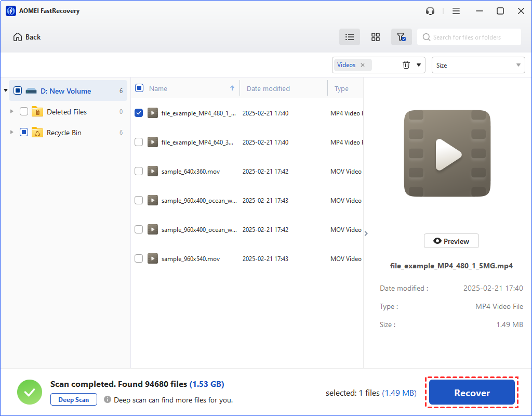Open the customer support headset icon

430,11
